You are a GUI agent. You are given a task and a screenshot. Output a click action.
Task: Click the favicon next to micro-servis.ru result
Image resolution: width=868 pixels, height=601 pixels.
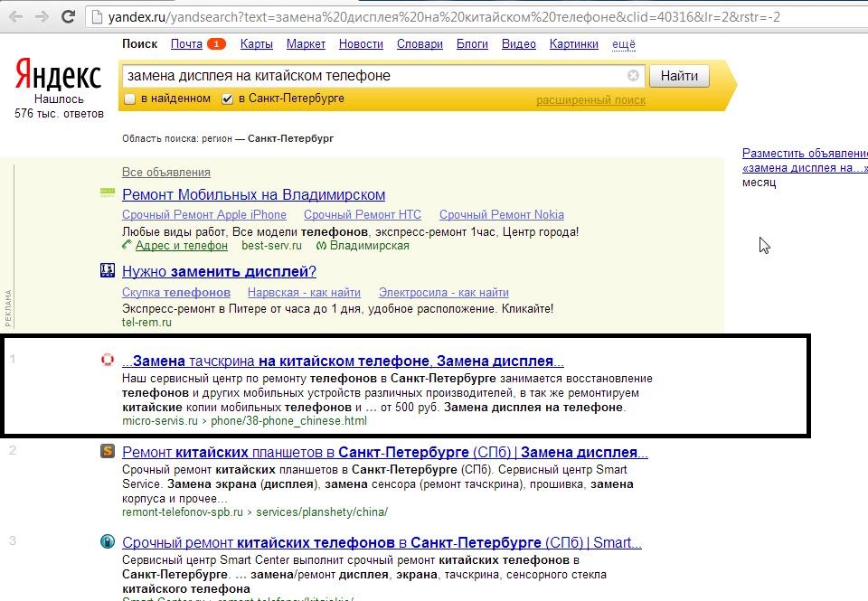(x=108, y=361)
